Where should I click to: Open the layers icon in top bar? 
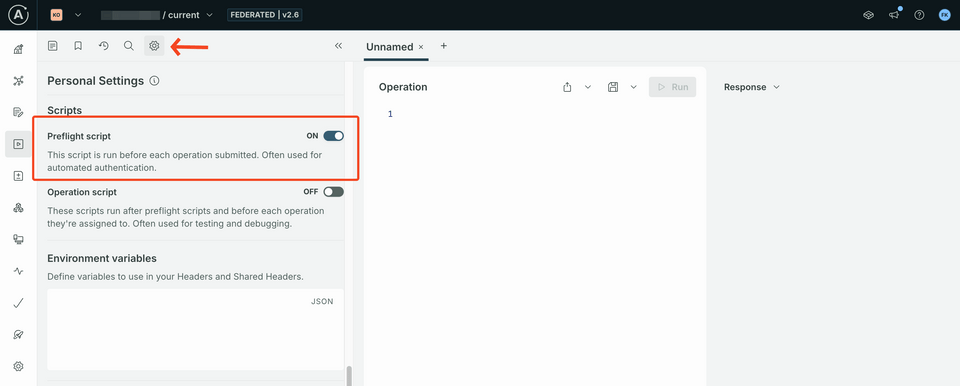pyautogui.click(x=868, y=15)
